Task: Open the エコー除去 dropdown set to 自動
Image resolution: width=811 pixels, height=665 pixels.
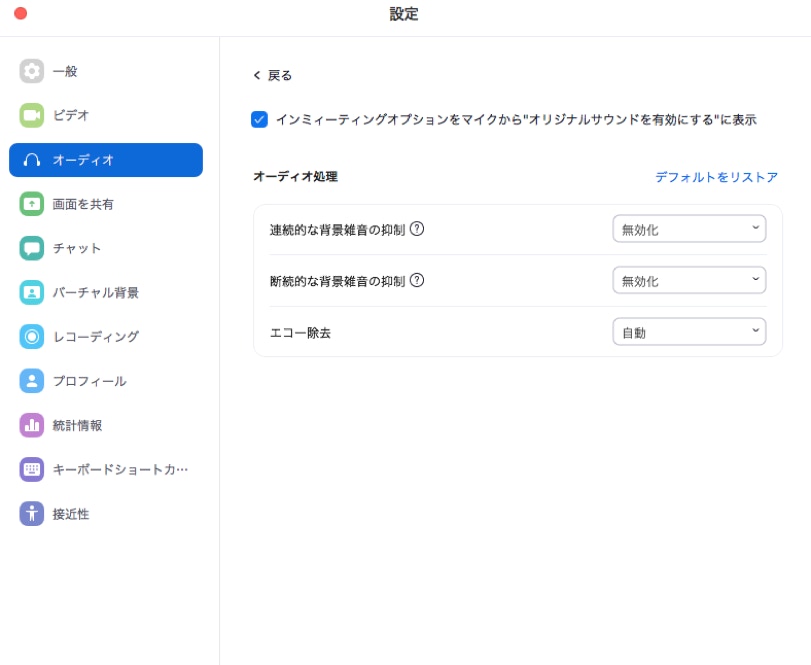Action: 689,332
